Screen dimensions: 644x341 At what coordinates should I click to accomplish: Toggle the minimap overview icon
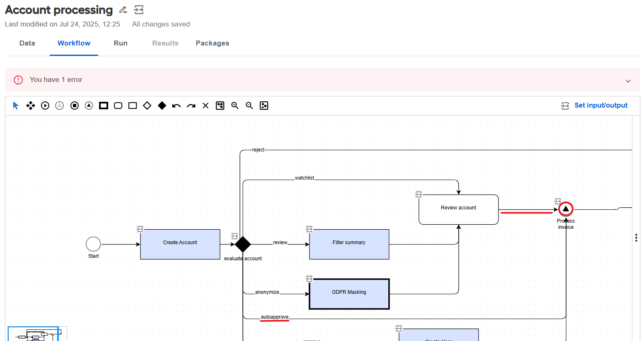click(x=264, y=106)
